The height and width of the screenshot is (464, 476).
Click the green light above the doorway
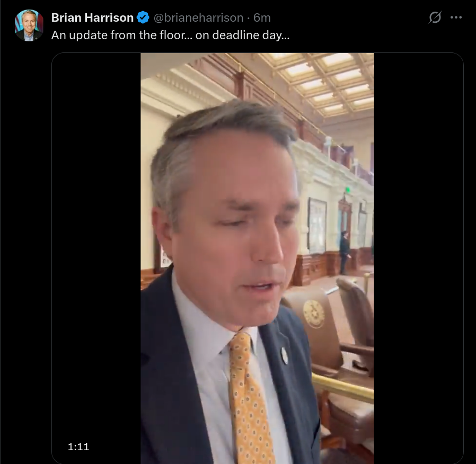point(348,190)
